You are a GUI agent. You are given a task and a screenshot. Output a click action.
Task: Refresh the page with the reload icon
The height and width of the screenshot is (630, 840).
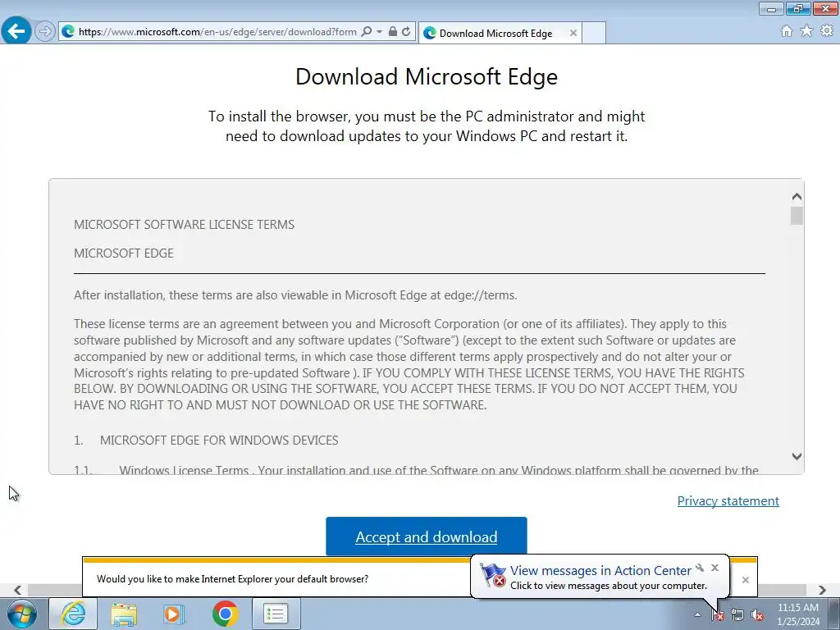click(x=407, y=32)
